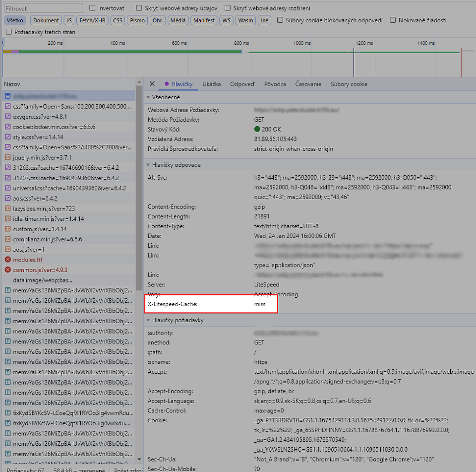Click the X-Litespeed-Cache miss value
This screenshot has height=472, width=476.
coord(260,304)
